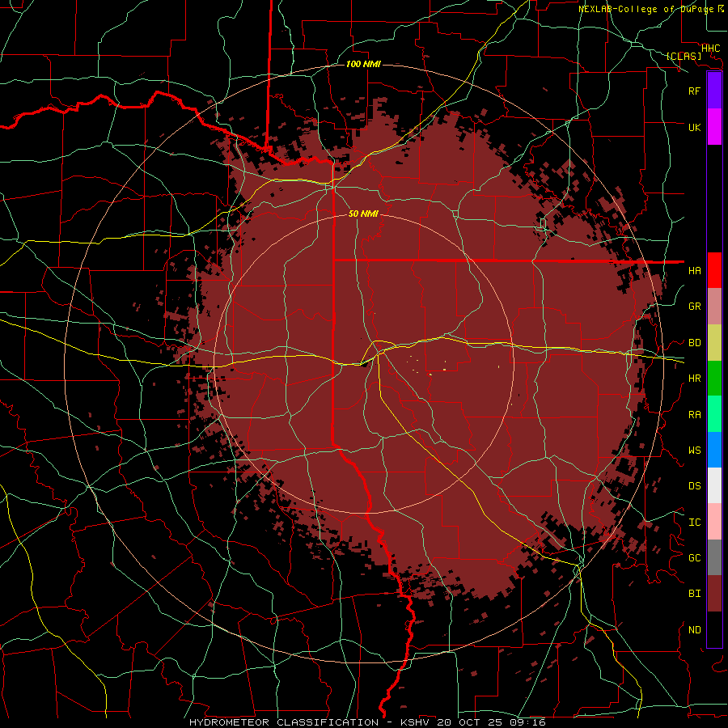Click the BI legend label
Image resolution: width=728 pixels, height=728 pixels.
point(694,594)
